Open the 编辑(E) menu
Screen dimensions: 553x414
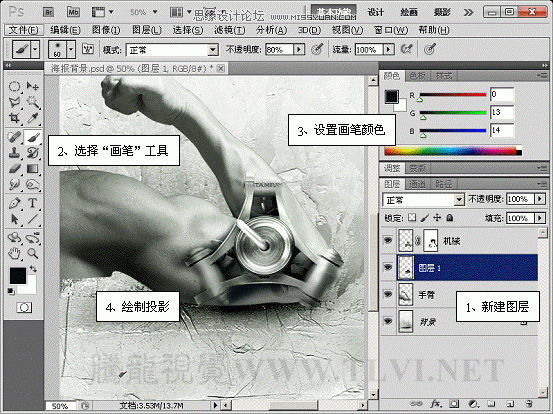[65, 30]
